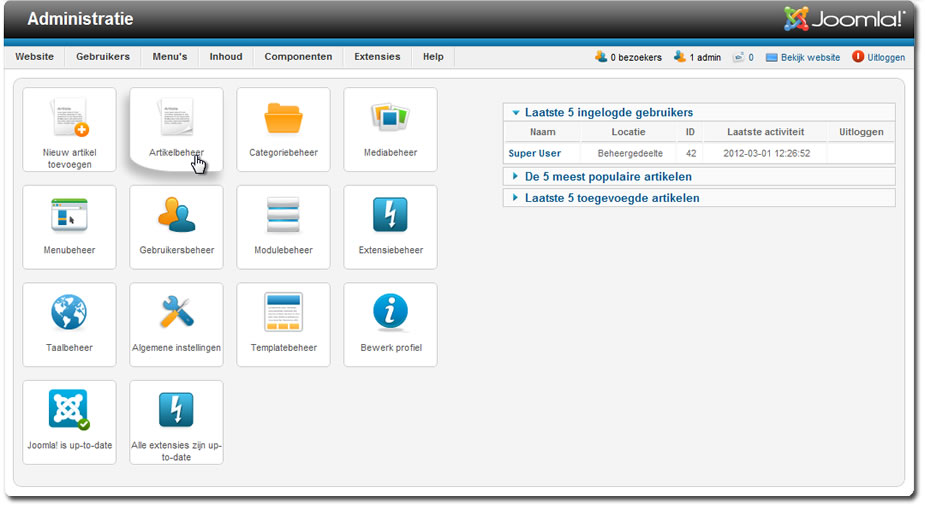Click the Bekijk website link
This screenshot has width=925, height=511.
(810, 57)
